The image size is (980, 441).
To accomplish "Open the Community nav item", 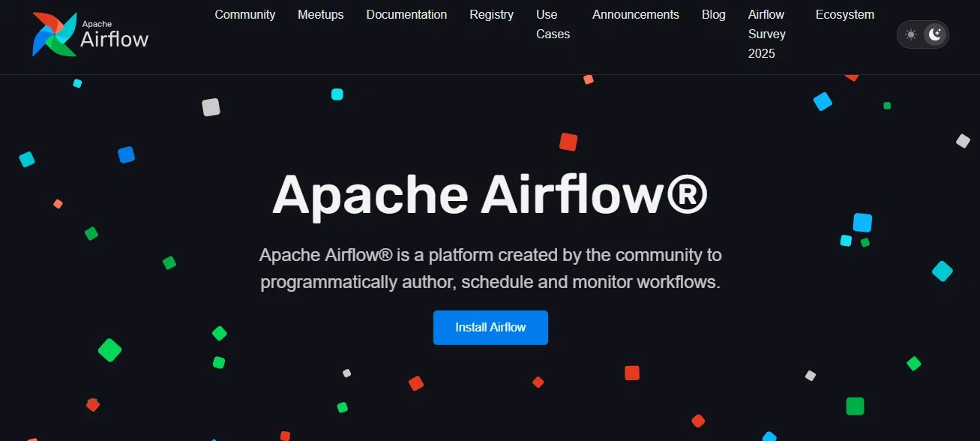I will [x=245, y=15].
